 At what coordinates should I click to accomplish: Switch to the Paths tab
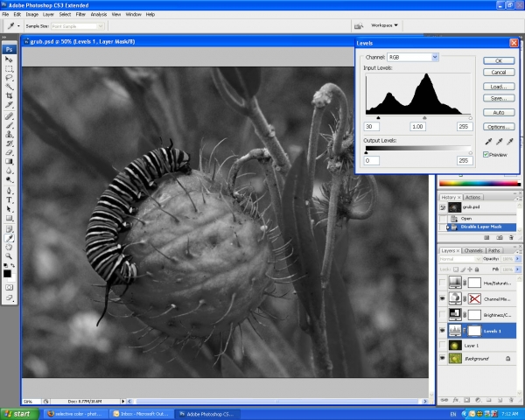(x=493, y=250)
